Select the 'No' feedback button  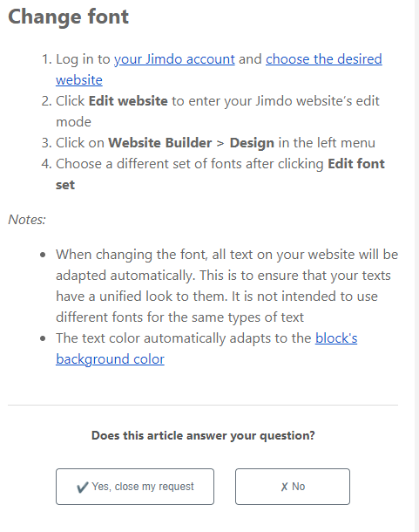293,487
